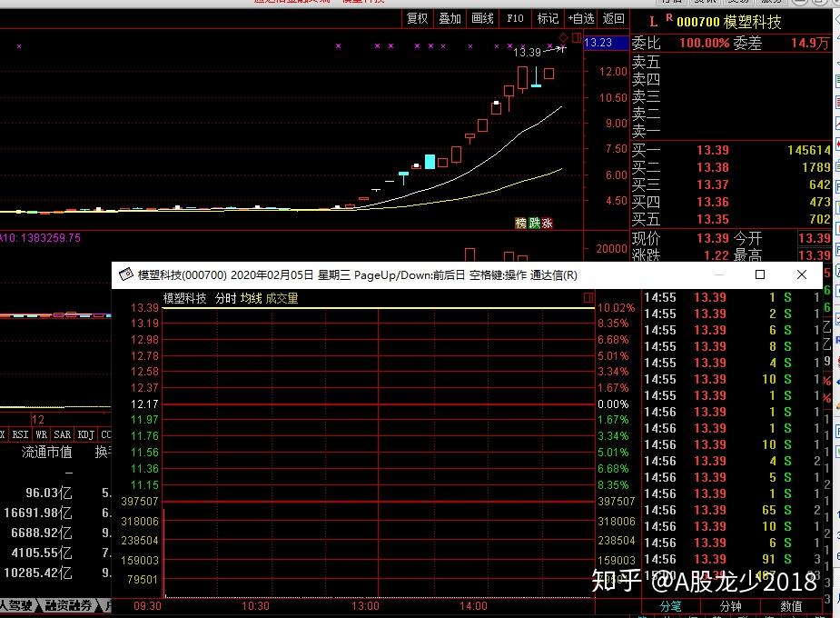Select the 分钟 tab
The width and height of the screenshot is (840, 618).
731,606
